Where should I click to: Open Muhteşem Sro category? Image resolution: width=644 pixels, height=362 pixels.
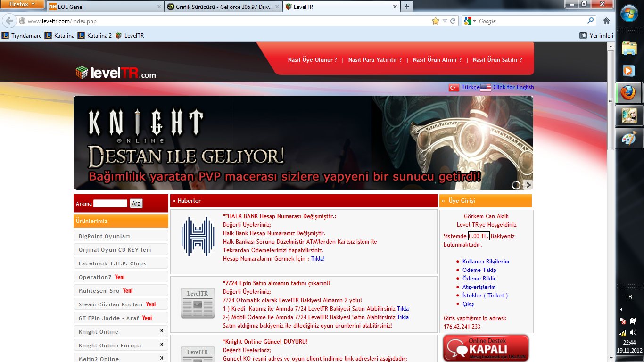(121, 290)
